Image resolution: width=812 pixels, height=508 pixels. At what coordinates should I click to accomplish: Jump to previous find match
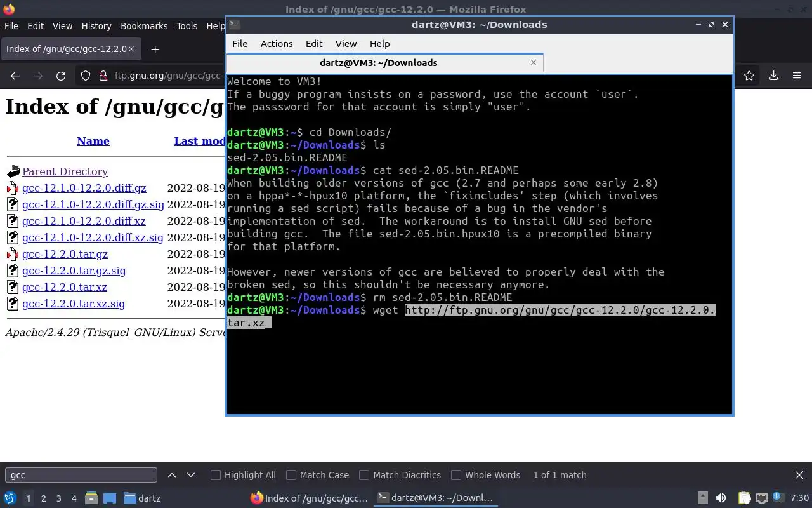tap(172, 475)
